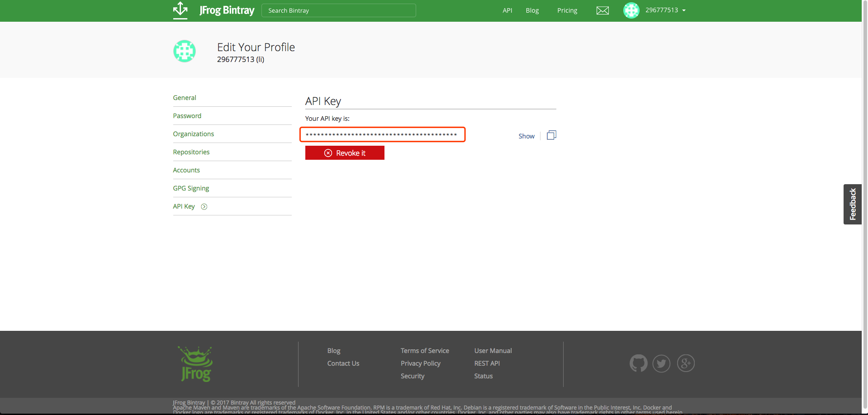Image resolution: width=868 pixels, height=415 pixels.
Task: Select API Key in the profile sidebar
Action: pos(184,206)
